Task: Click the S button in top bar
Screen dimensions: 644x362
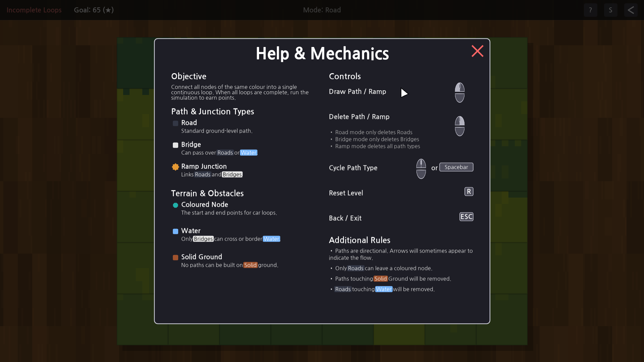Action: tap(610, 10)
